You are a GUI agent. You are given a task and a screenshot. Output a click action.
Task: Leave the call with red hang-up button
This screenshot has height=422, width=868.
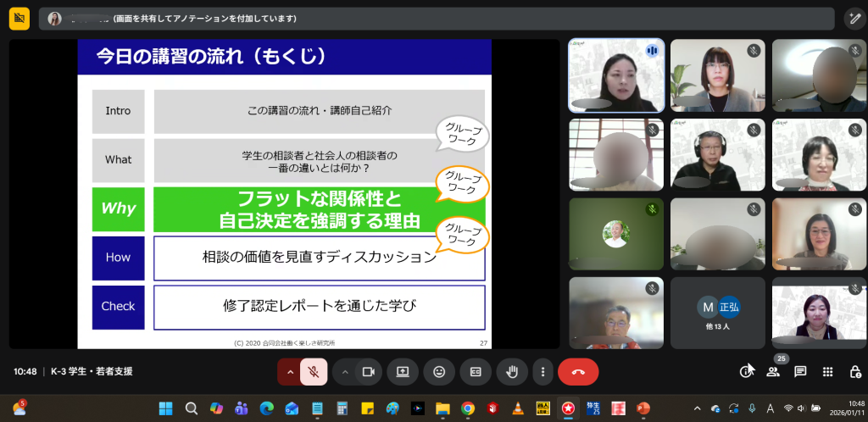578,371
